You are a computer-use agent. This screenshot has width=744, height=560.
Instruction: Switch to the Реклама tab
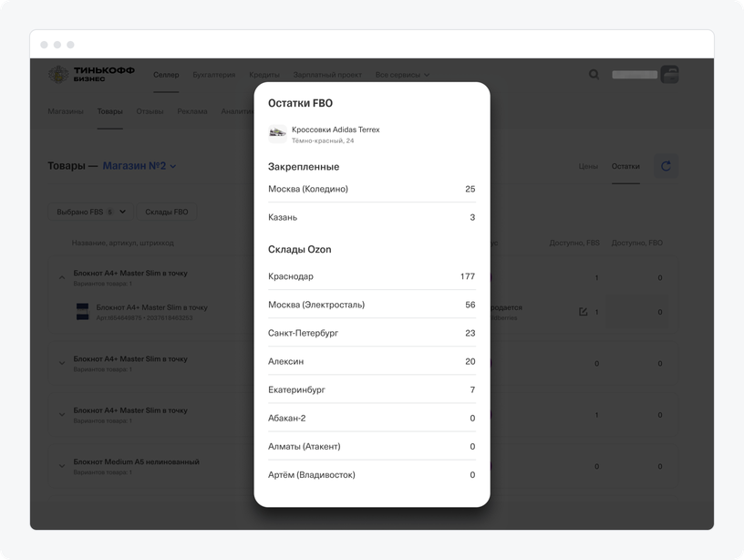192,111
